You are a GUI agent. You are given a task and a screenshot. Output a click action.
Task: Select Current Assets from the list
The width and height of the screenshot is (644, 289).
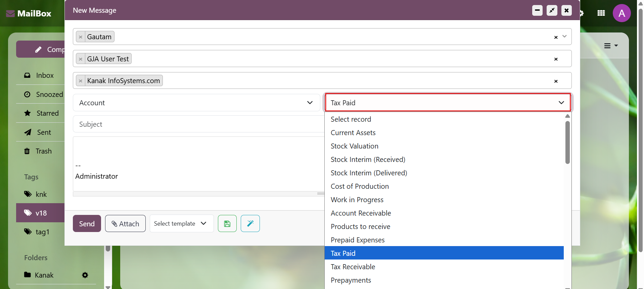point(444,133)
